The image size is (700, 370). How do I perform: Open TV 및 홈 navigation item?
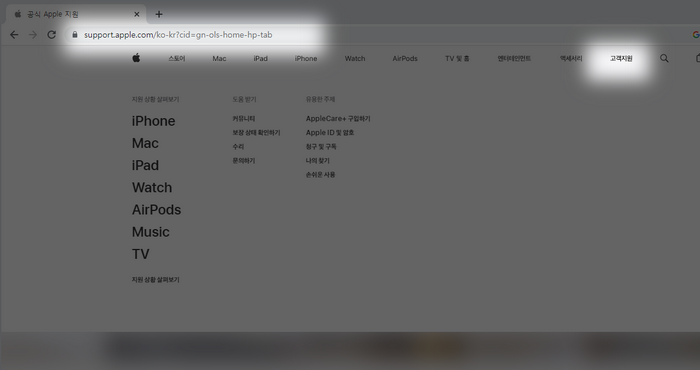(x=457, y=58)
